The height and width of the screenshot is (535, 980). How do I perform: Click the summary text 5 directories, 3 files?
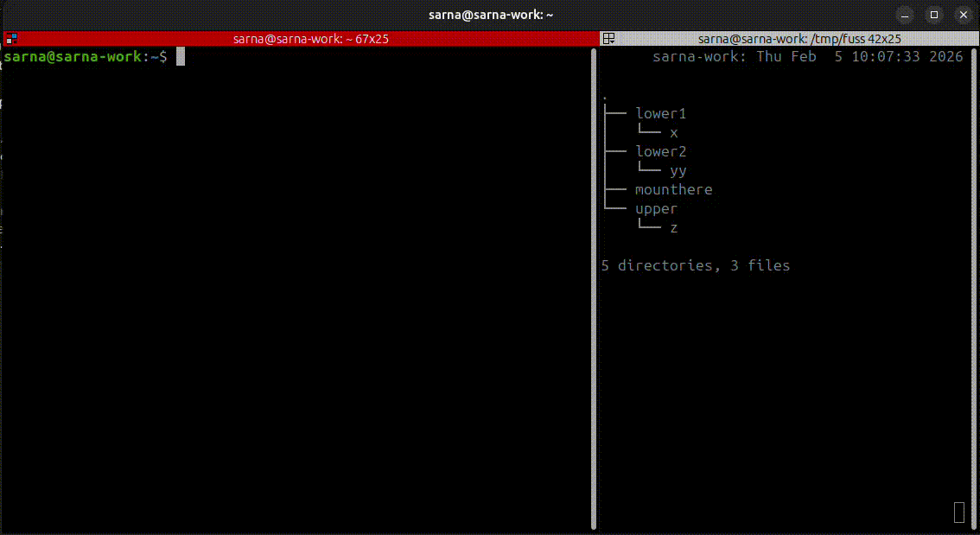click(696, 265)
